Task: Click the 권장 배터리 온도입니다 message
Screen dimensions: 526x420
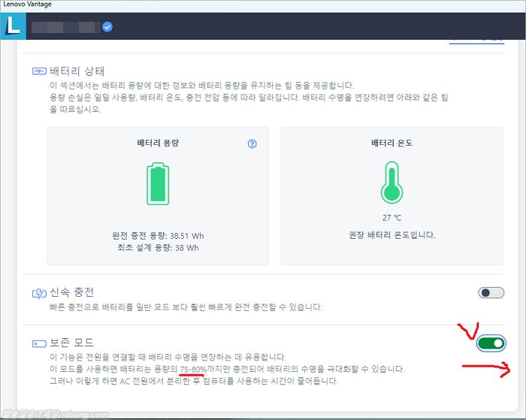Action: pyautogui.click(x=392, y=235)
